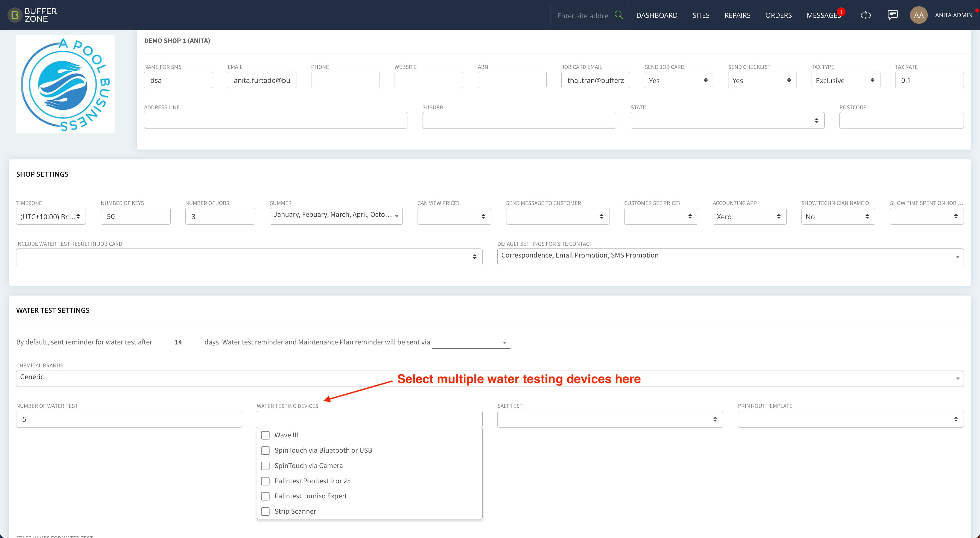Viewport: 980px width, 538px height.
Task: Check SpinTouch via Bluetooth or USB
Action: (x=266, y=450)
